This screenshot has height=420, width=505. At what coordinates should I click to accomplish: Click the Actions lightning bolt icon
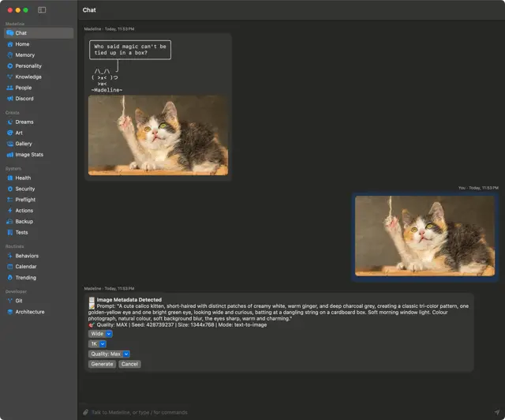pos(10,211)
